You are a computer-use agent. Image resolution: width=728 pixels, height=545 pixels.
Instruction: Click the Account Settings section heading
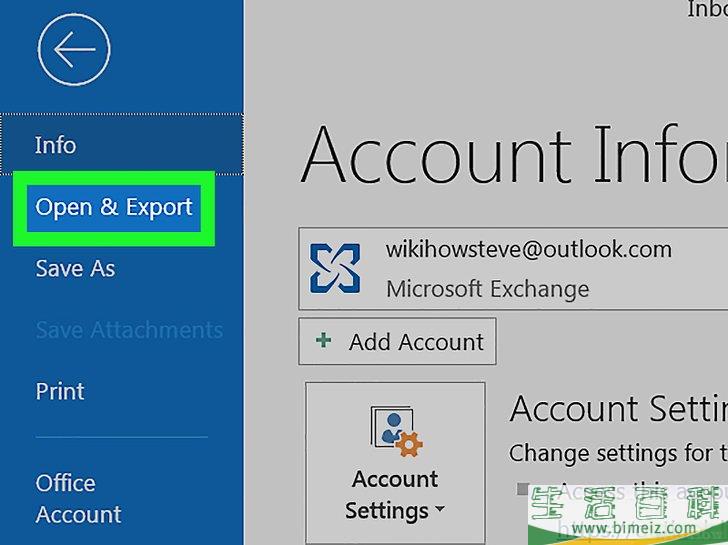(618, 409)
